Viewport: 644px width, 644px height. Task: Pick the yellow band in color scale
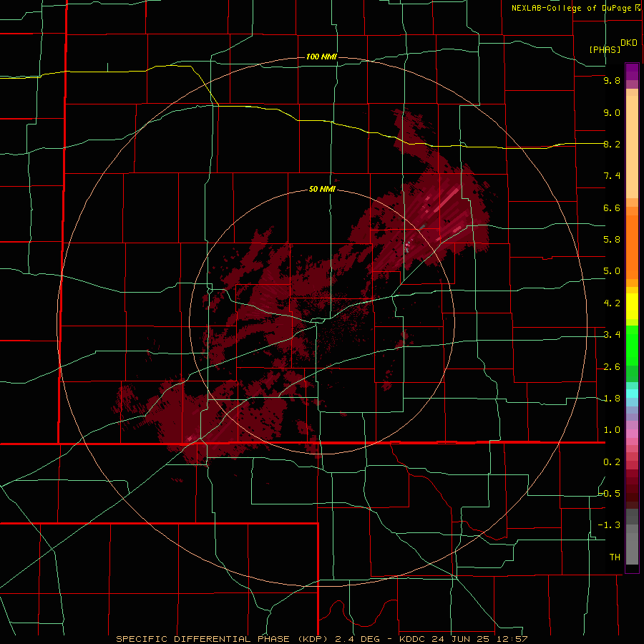[632, 306]
